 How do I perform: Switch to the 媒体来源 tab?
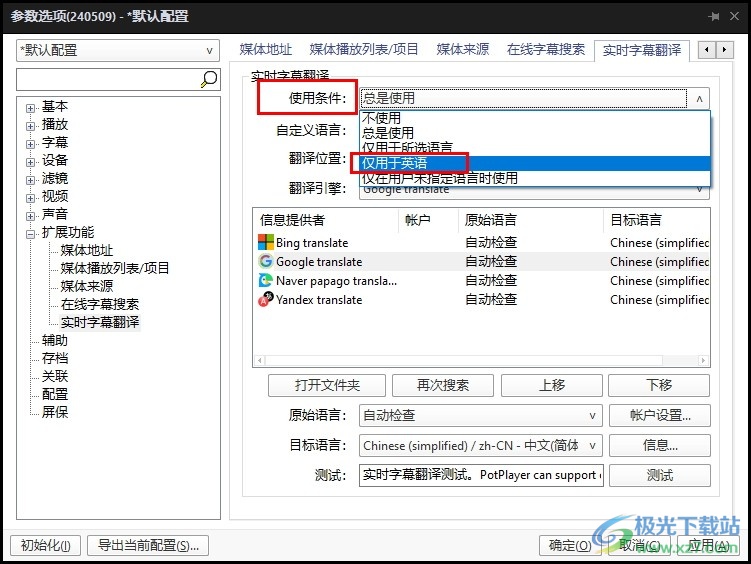463,49
